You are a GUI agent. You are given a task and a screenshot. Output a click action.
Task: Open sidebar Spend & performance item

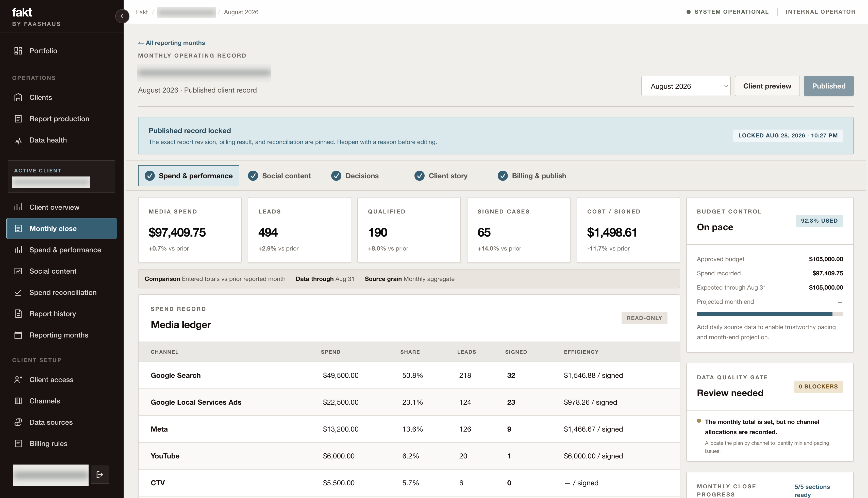point(62,250)
